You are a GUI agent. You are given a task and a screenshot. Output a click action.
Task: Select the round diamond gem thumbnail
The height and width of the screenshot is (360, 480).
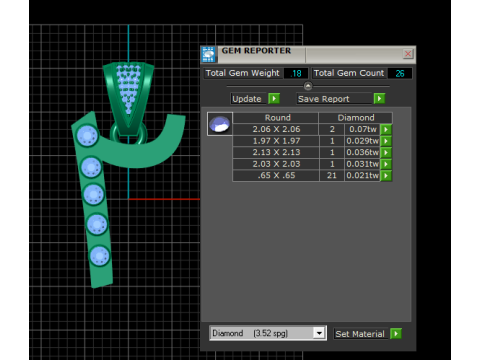point(220,124)
